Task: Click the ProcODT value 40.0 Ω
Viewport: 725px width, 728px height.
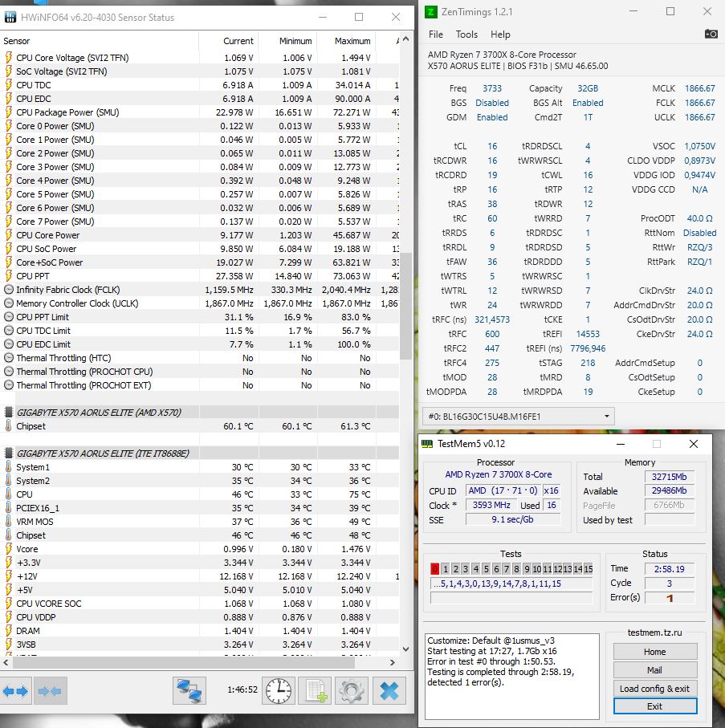Action: click(699, 218)
